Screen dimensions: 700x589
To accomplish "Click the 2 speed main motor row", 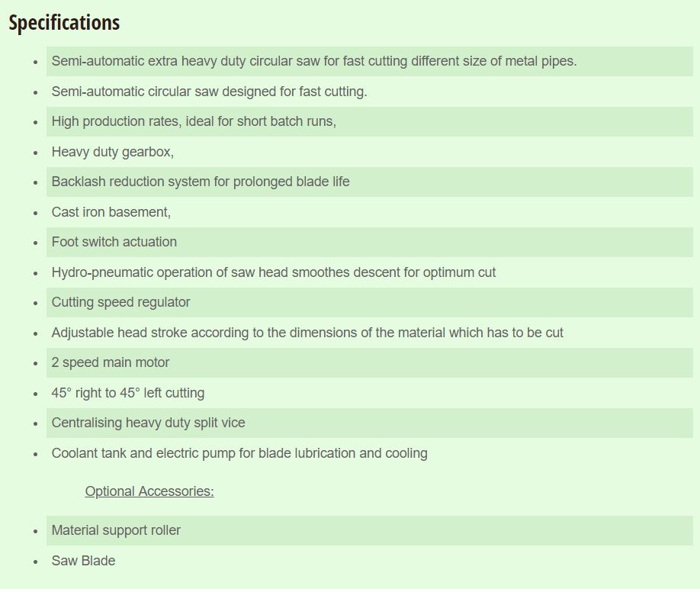I will [370, 362].
